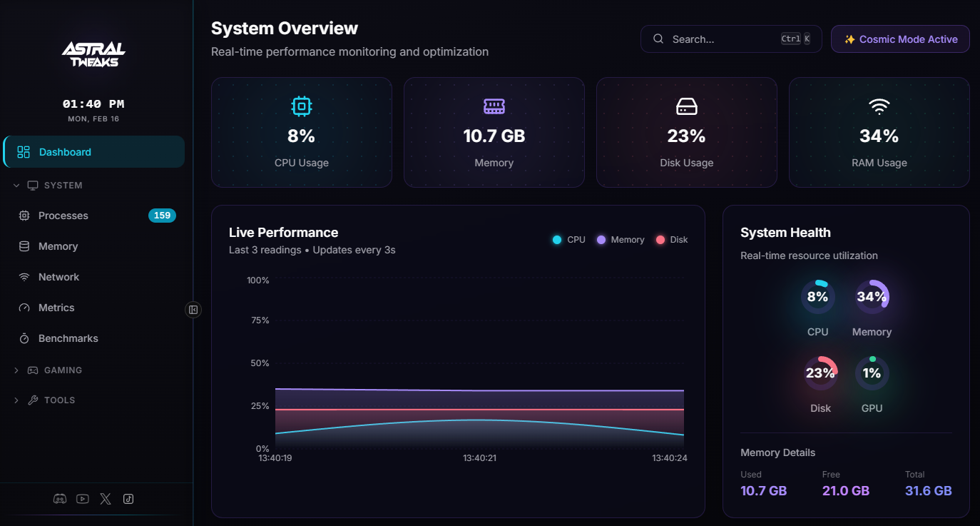The image size is (980, 526).
Task: Open the Discord community link
Action: (x=59, y=498)
